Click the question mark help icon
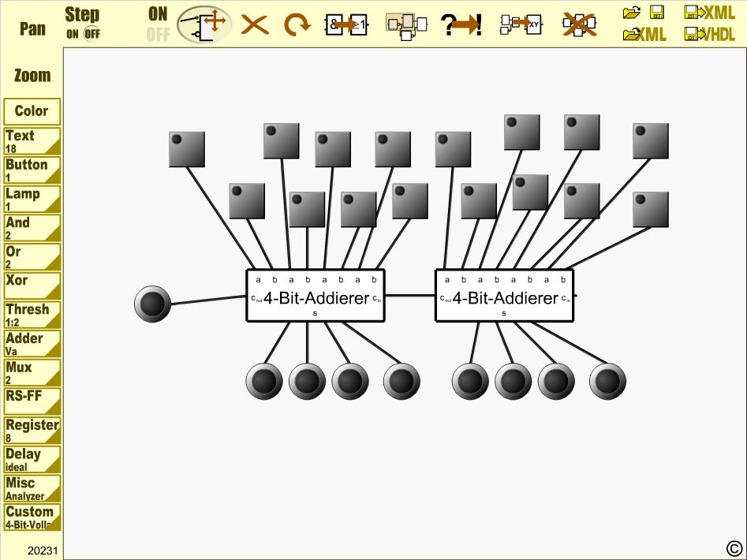Screen dimensions: 747x560 tap(462, 24)
